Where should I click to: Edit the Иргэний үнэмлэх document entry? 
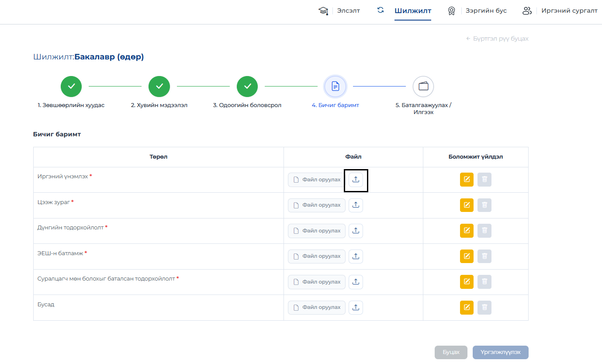tap(467, 180)
